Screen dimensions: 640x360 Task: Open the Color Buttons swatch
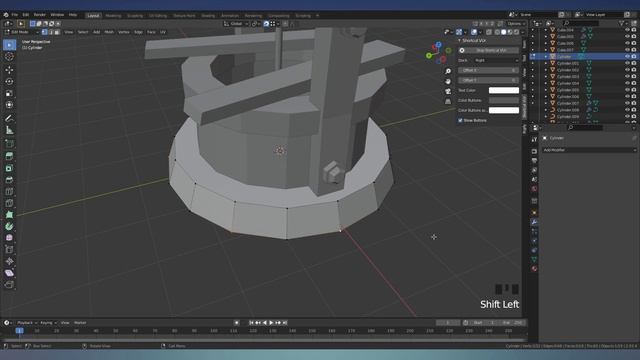504,100
